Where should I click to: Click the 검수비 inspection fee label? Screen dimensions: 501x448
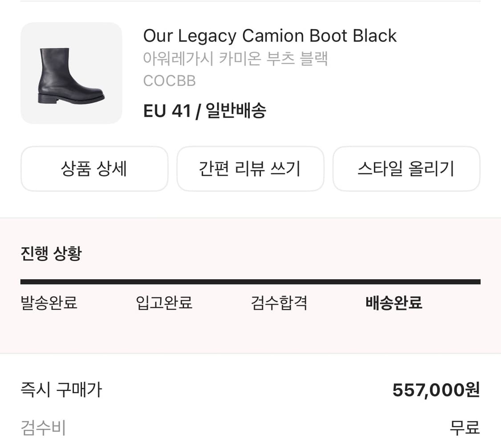43,428
